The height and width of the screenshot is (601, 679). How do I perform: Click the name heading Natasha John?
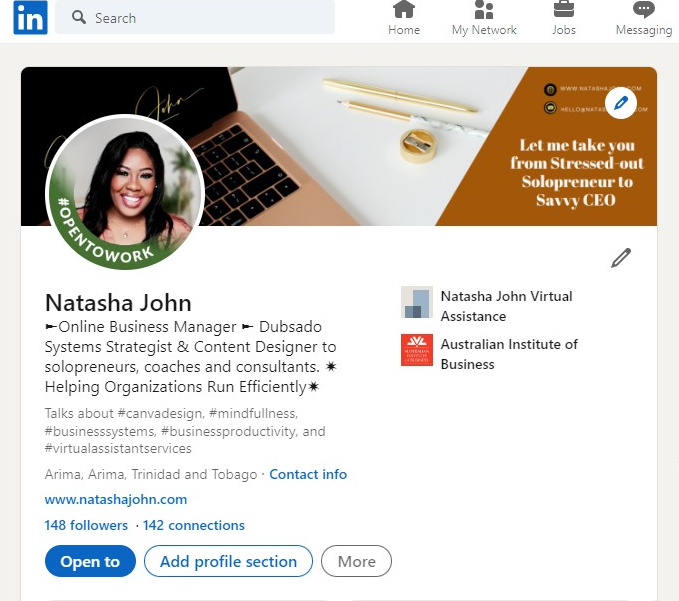(x=118, y=303)
